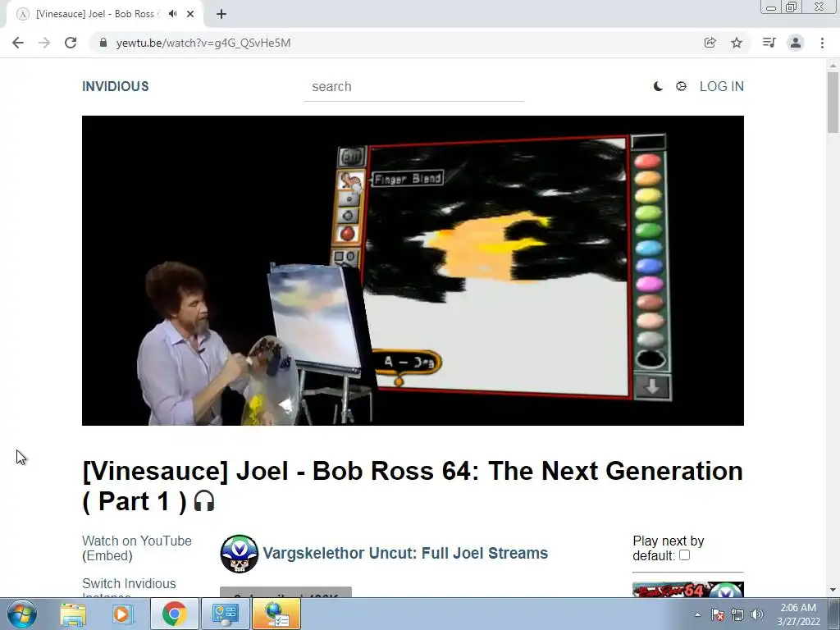The image size is (840, 630).
Task: Open Watch on YouTube link
Action: [x=137, y=541]
